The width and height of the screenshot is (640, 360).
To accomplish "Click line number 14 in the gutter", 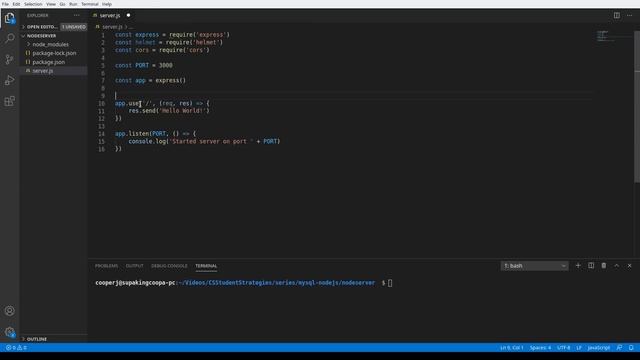I will click(101, 134).
